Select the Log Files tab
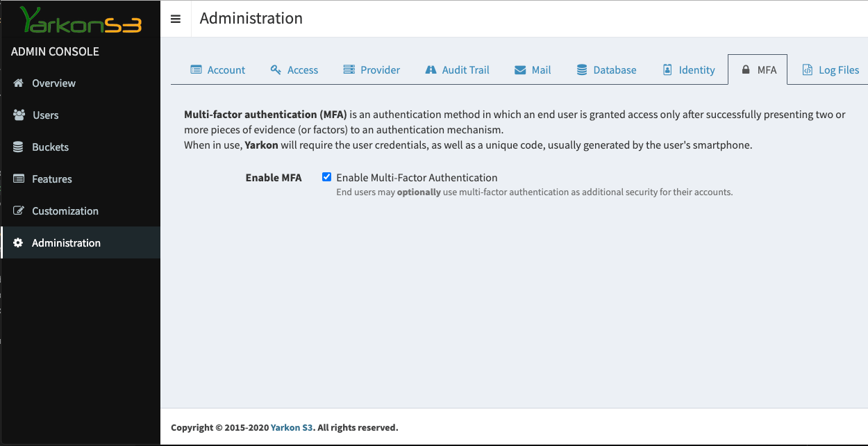The height and width of the screenshot is (446, 868). [x=831, y=70]
